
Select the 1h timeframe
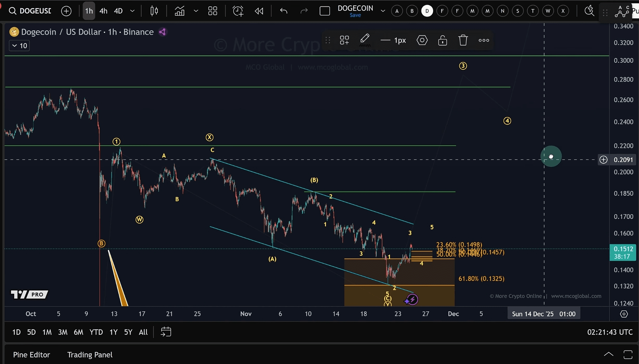pos(89,11)
